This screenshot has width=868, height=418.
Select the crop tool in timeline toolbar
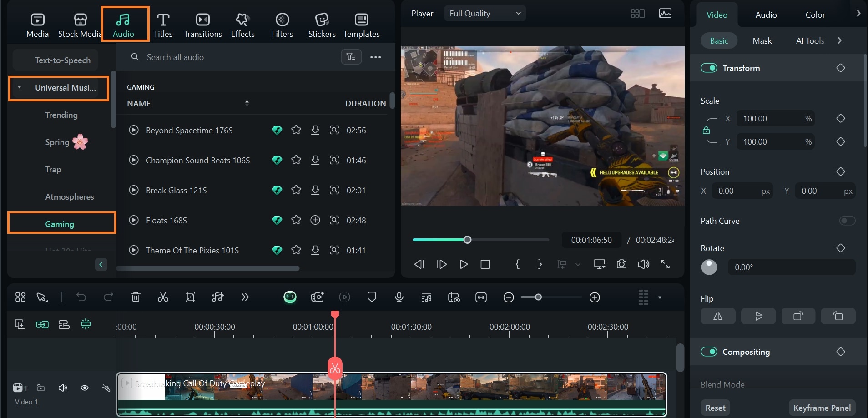click(x=190, y=297)
